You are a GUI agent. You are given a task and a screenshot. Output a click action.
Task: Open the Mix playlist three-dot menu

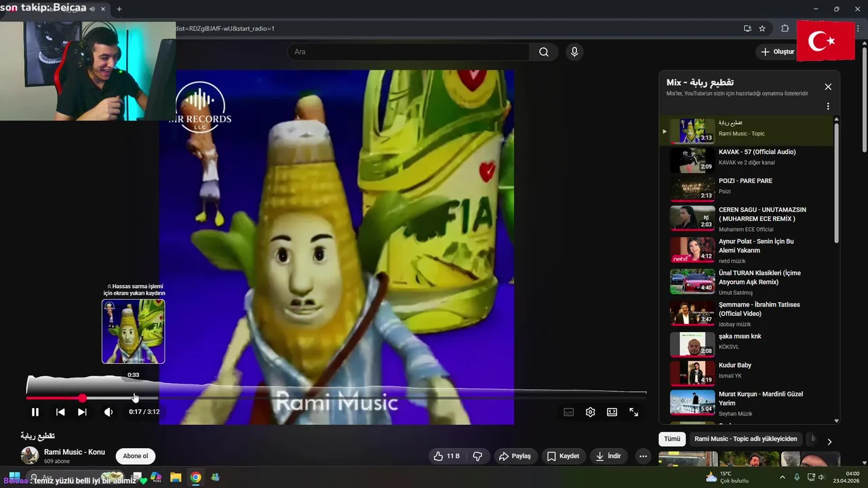828,106
